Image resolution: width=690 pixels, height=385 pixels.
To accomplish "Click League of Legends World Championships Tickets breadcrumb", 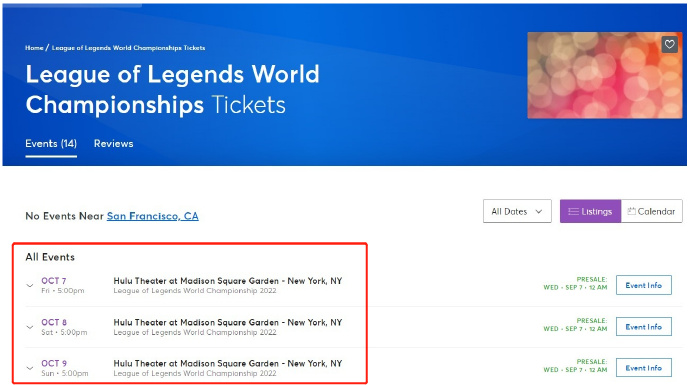I will point(128,48).
